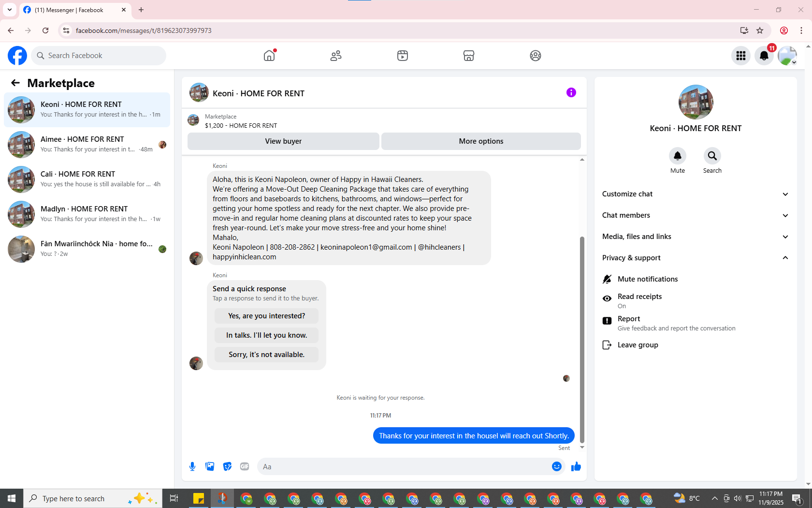Screen dimensions: 812x508
Task: Open the Facebook logo home link
Action: point(17,56)
